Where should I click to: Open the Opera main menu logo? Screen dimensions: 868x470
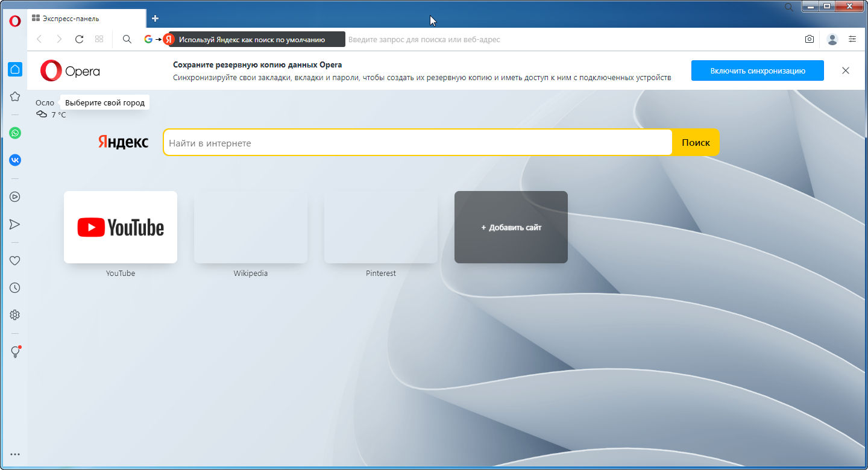pos(15,20)
